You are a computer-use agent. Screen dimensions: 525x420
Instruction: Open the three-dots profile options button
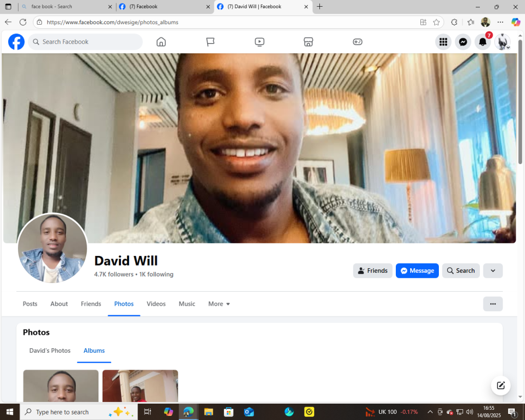(x=493, y=304)
